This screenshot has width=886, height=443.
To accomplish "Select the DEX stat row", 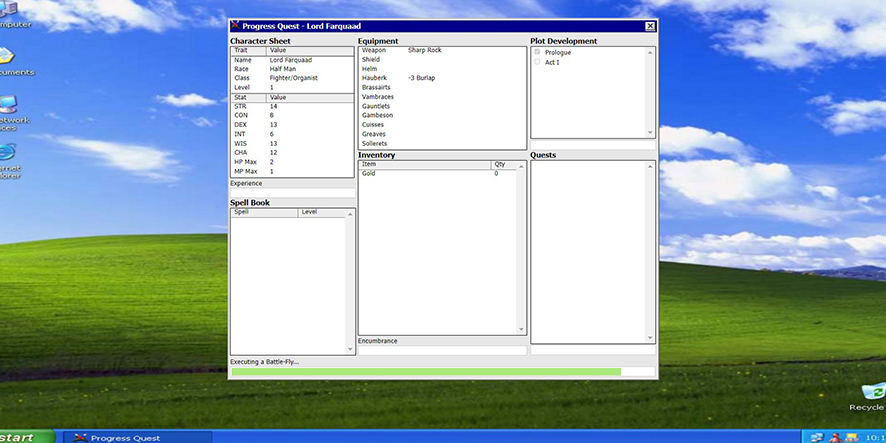I will pyautogui.click(x=292, y=125).
